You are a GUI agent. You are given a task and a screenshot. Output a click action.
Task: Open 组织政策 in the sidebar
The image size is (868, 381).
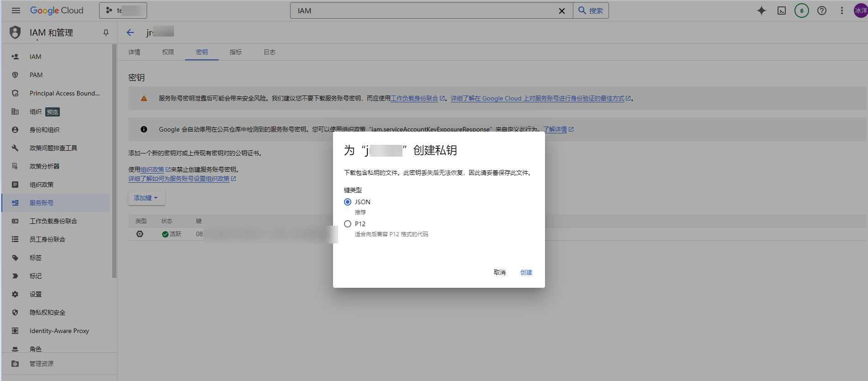click(56, 185)
